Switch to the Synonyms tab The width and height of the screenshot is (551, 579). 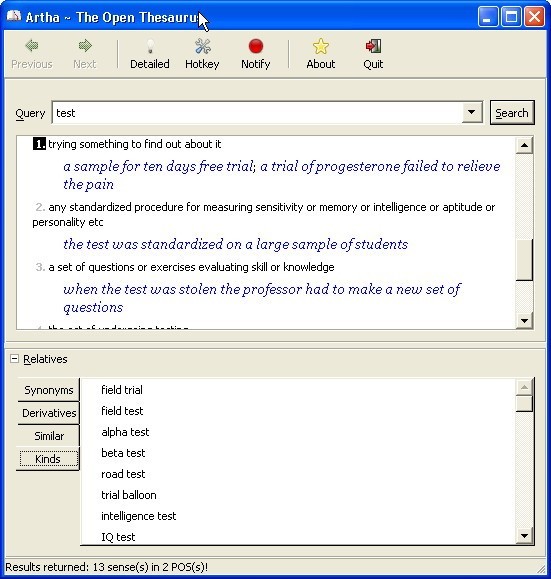(48, 390)
